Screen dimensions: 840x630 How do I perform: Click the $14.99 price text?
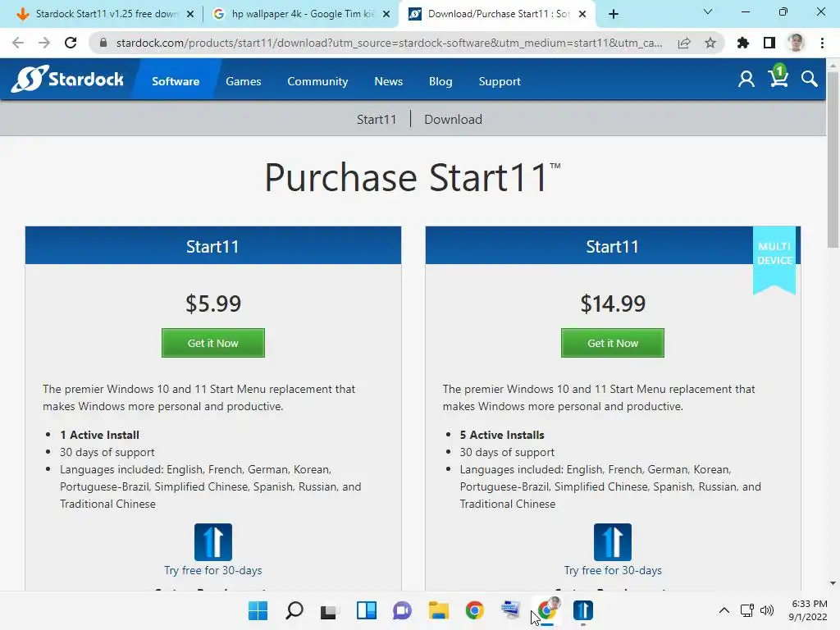(x=613, y=304)
